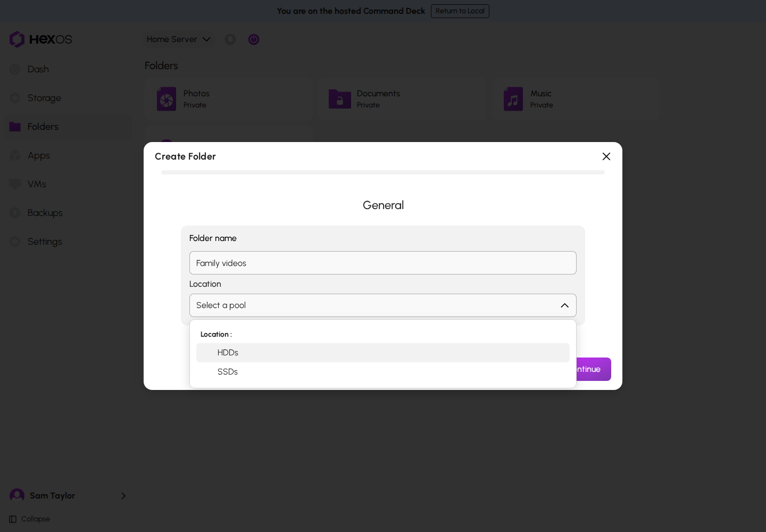Open the Photos folder card
This screenshot has width=766, height=532.
[228, 99]
